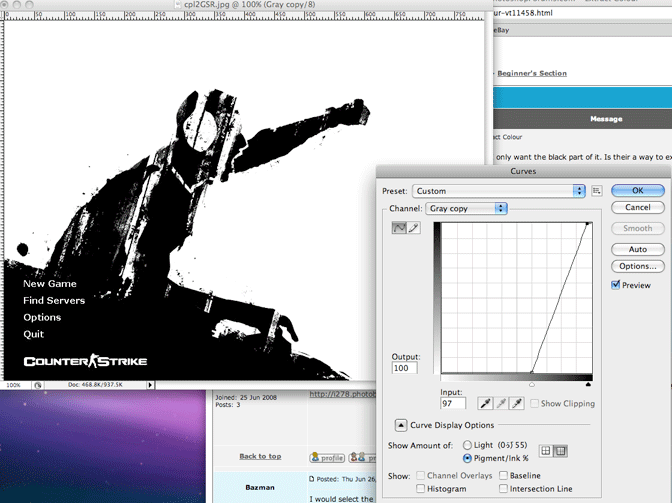Pick the white point eyedropper
This screenshot has height=503, width=672.
coord(517,404)
